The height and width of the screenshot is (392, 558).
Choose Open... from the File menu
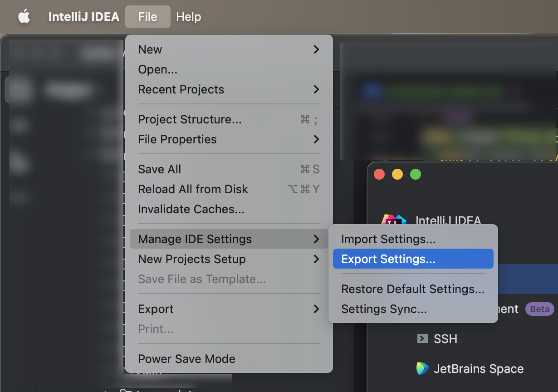click(x=157, y=69)
